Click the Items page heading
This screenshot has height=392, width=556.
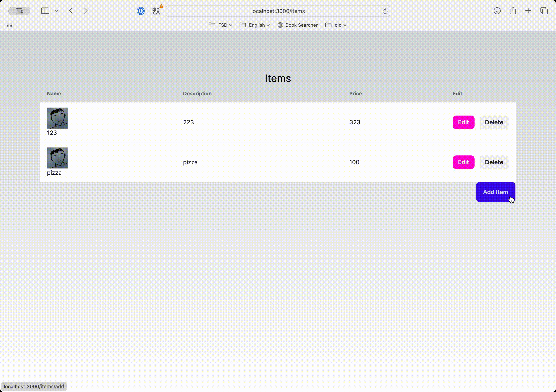(x=278, y=79)
